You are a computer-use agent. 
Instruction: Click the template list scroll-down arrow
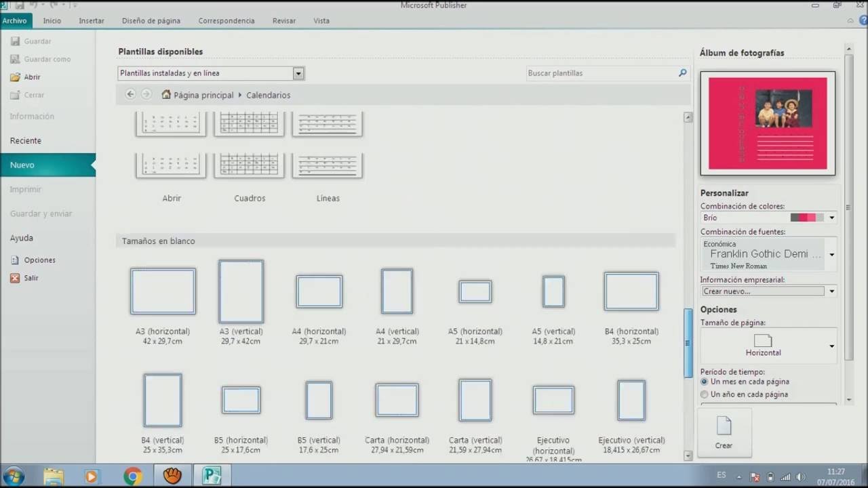coord(688,456)
